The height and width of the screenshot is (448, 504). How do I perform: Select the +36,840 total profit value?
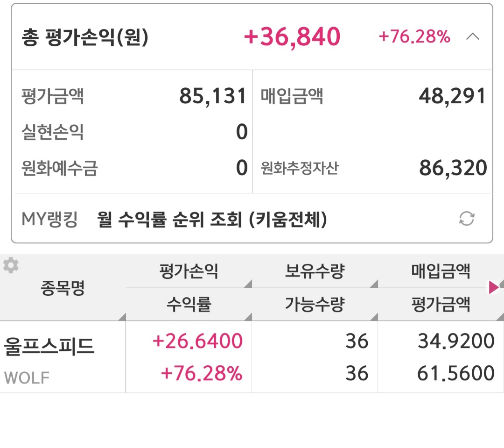click(x=292, y=37)
